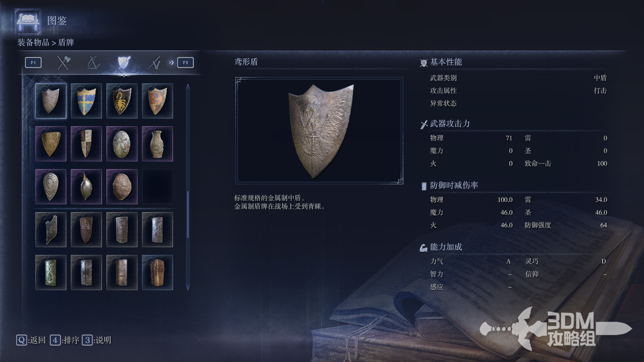Select the blue and yellow heater shield
Viewport: 644px width, 362px height.
[x=86, y=101]
